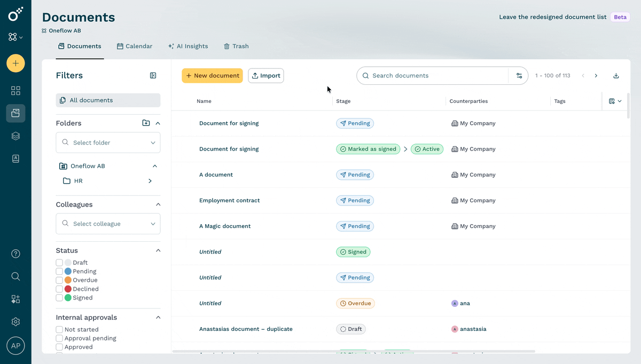Collapse the Filters panel icon
The width and height of the screenshot is (641, 364).
(153, 76)
